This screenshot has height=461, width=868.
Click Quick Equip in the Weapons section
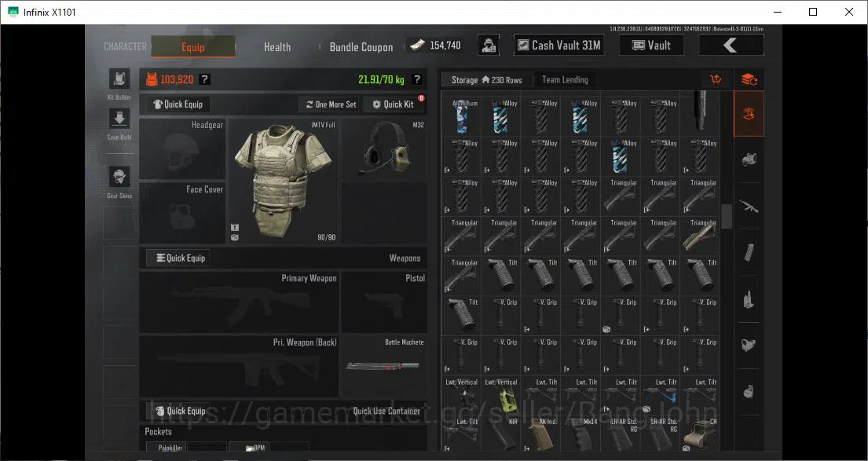click(178, 258)
